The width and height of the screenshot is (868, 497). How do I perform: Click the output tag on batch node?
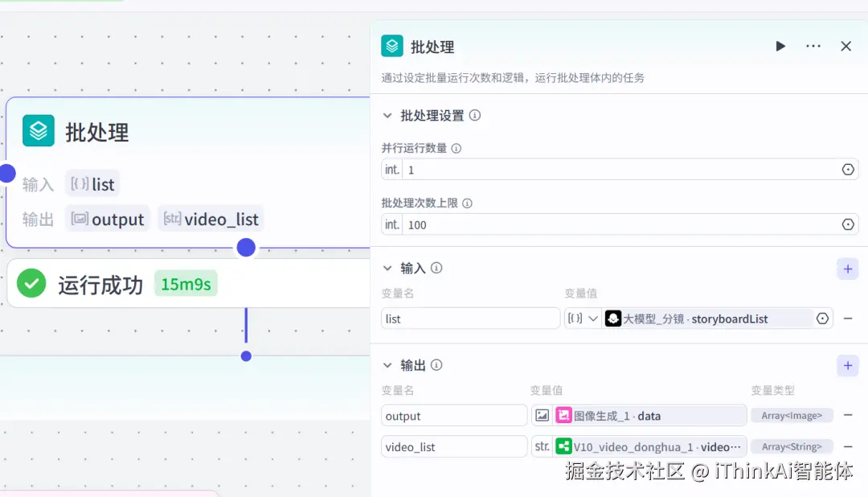[x=108, y=220]
